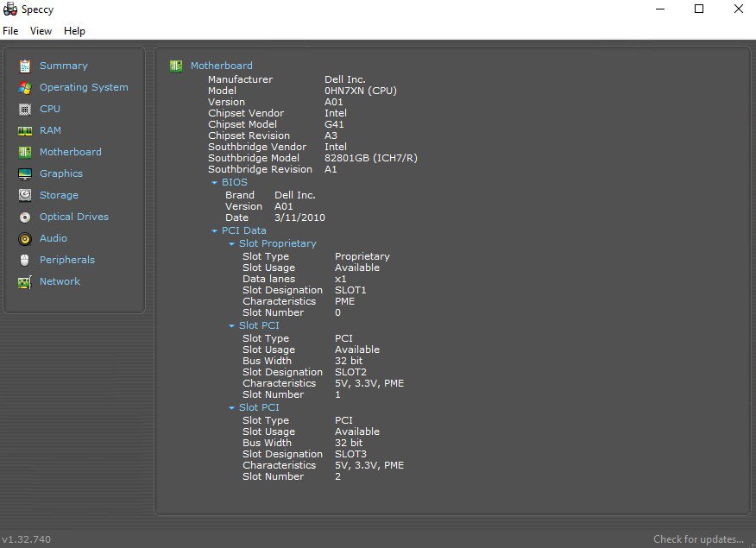Click the CPU chip icon

pos(24,109)
